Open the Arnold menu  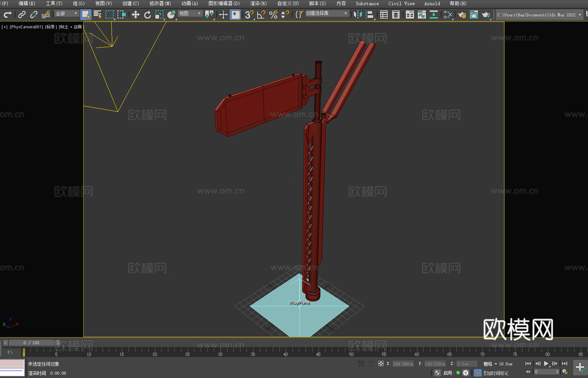[x=432, y=3]
